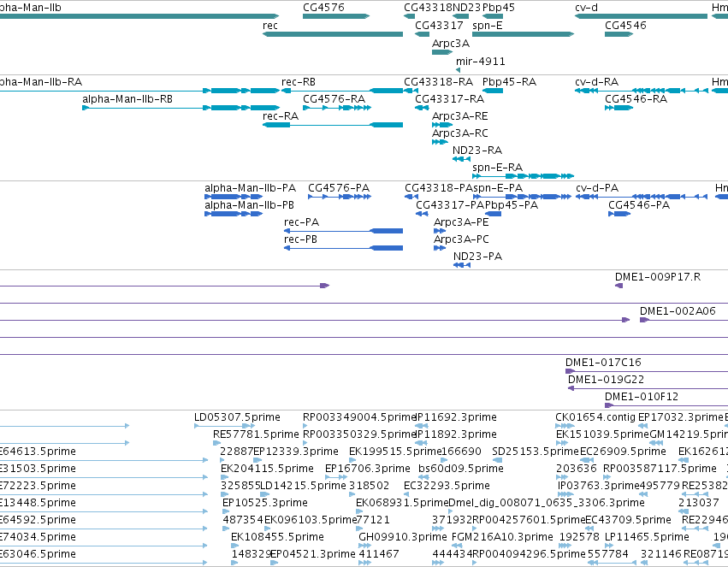
Task: Select the rec gene feature
Action: pyautogui.click(x=333, y=34)
